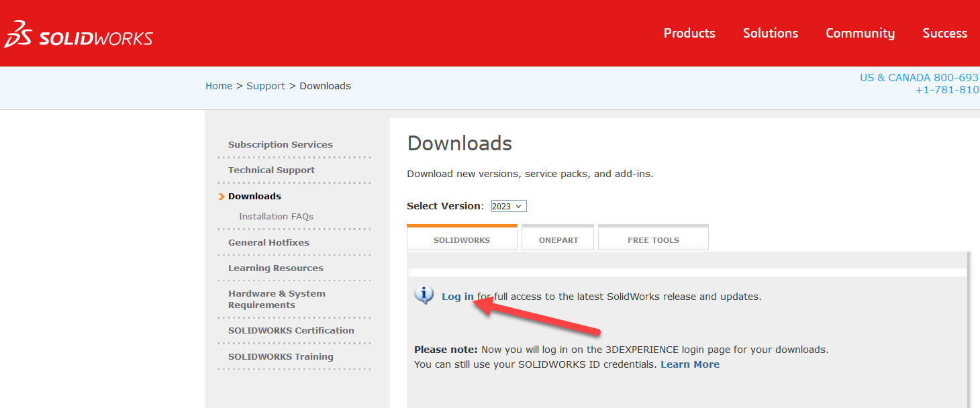Screen dimensions: 980x408
Task: Open Learning Resources in the sidebar
Action: click(x=276, y=268)
